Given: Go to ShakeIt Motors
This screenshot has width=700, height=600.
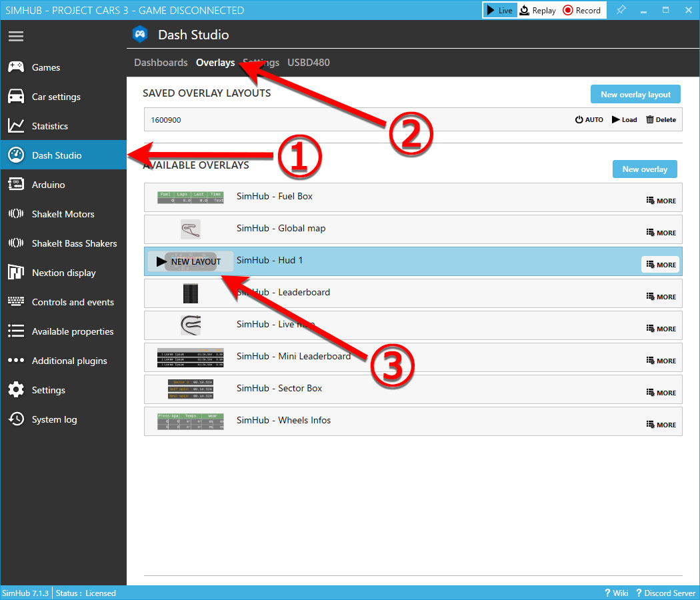Looking at the screenshot, I should [63, 214].
